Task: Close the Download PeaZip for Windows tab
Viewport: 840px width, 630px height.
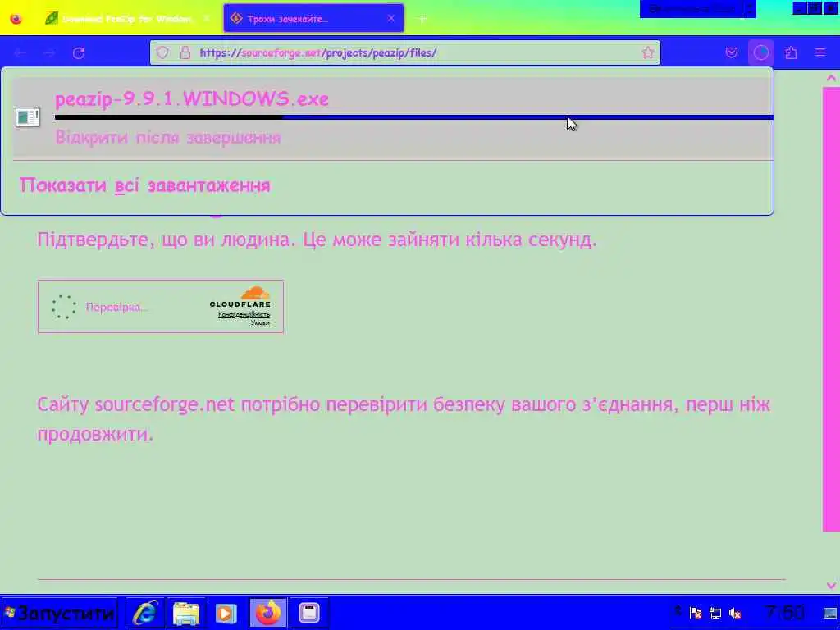Action: (x=206, y=19)
